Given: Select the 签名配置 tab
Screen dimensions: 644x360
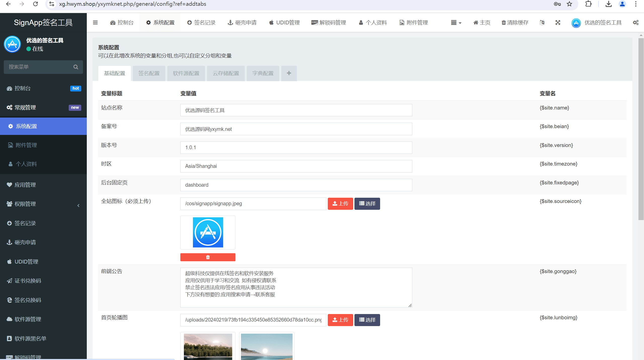Looking at the screenshot, I should point(149,73).
